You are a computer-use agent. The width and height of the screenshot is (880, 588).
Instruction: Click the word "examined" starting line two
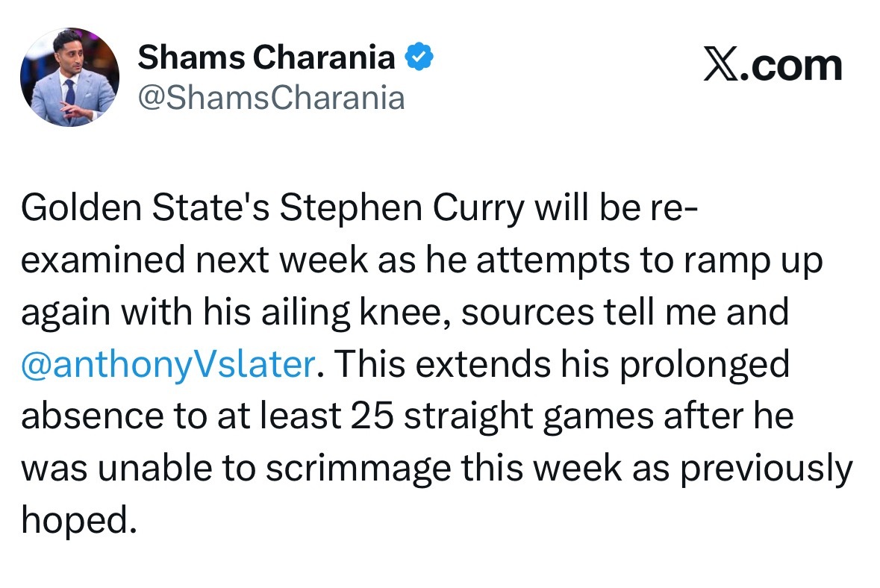(x=107, y=261)
